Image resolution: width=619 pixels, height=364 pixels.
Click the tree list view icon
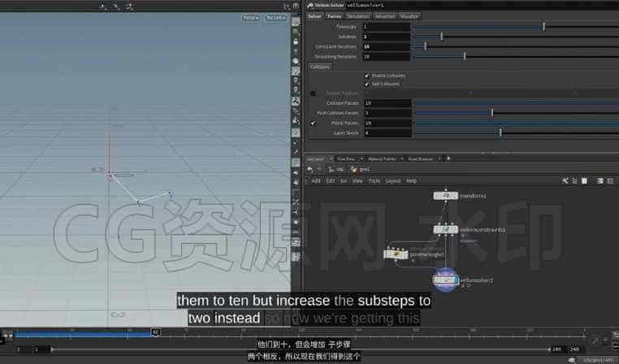click(575, 181)
